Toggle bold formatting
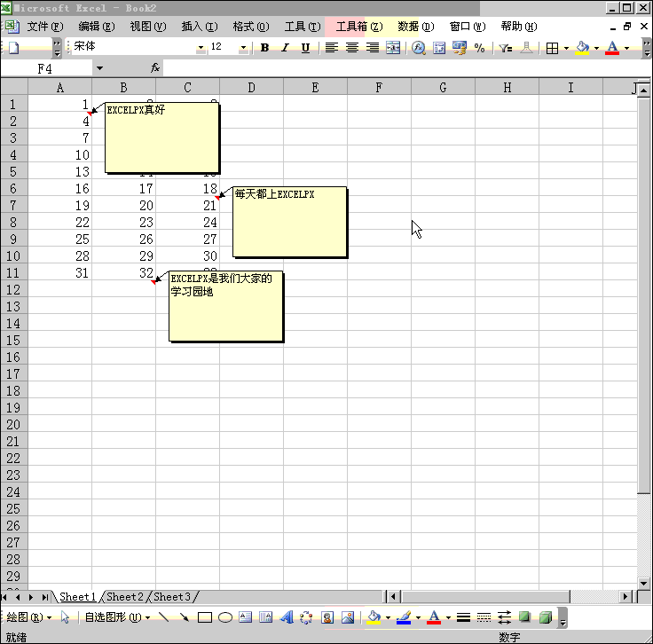The width and height of the screenshot is (653, 644). 264,47
